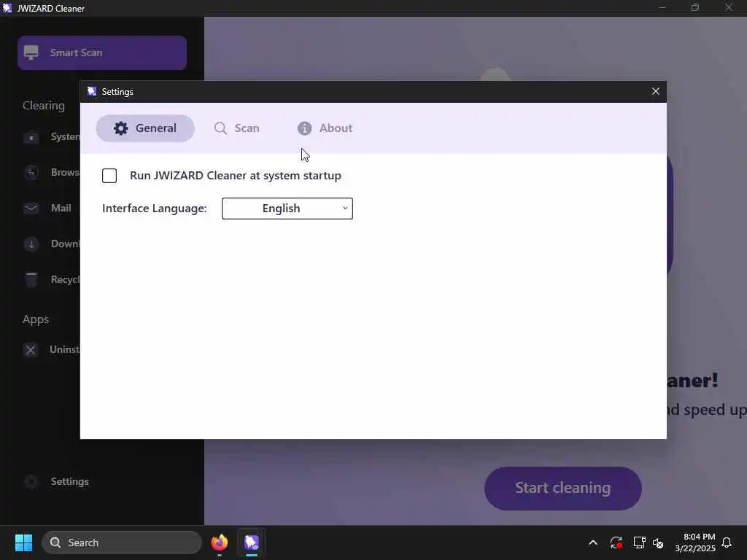The image size is (747, 560).
Task: Click the sync status tray icon
Action: (x=616, y=542)
